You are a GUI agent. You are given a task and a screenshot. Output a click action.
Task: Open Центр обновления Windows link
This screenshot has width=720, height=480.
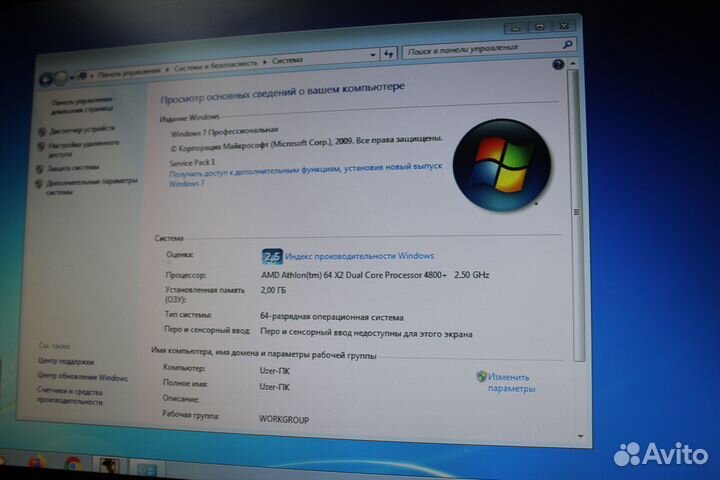pyautogui.click(x=83, y=377)
